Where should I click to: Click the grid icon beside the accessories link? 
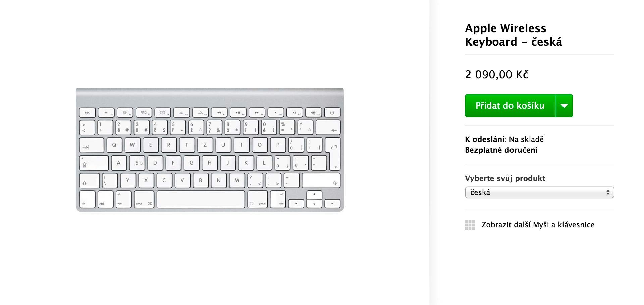(471, 225)
